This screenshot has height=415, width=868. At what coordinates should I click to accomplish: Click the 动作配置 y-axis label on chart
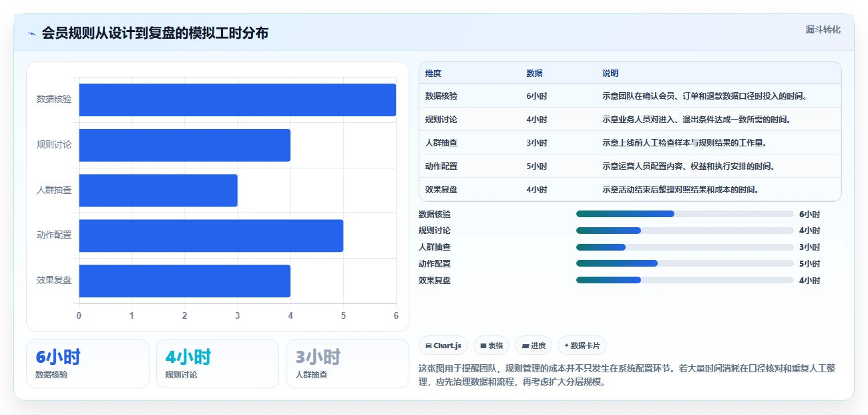click(x=54, y=235)
